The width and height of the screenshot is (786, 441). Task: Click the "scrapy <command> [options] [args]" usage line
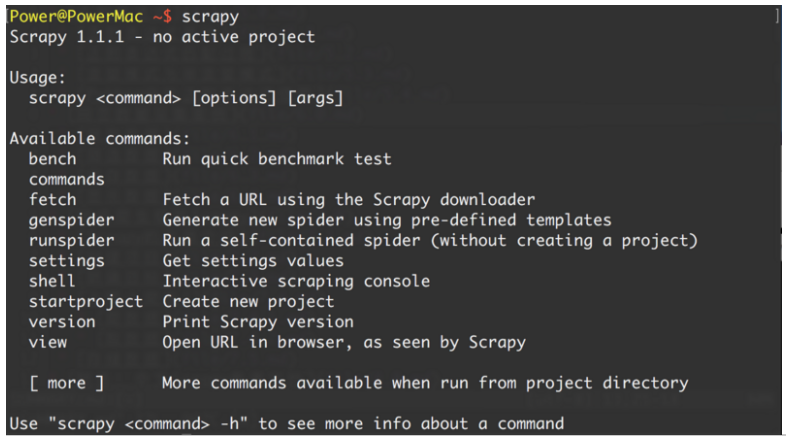click(186, 98)
